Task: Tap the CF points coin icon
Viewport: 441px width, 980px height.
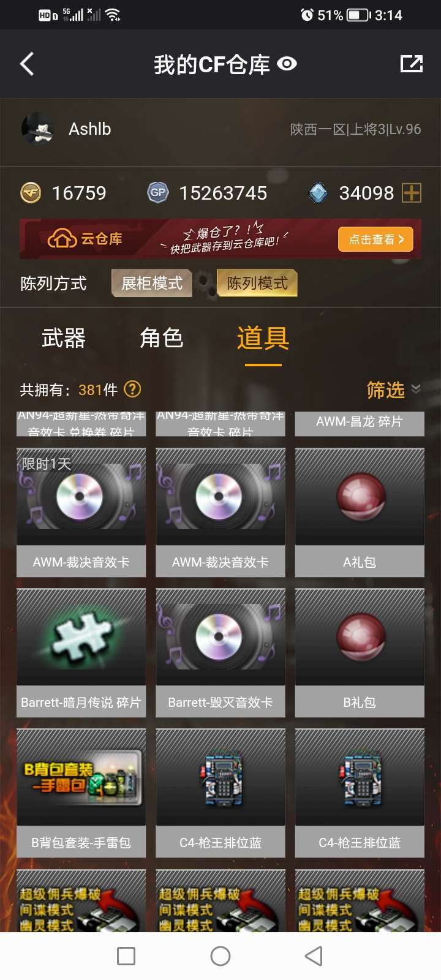Action: pos(31,193)
